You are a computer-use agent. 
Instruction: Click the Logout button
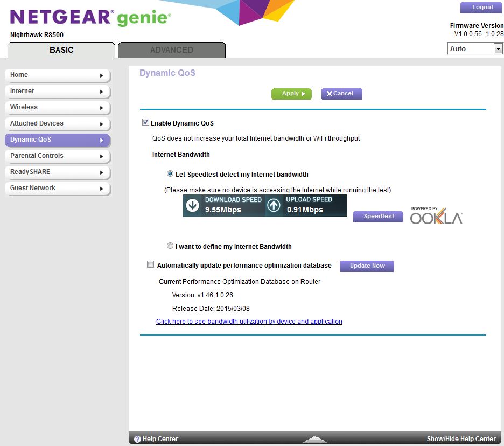coord(481,8)
